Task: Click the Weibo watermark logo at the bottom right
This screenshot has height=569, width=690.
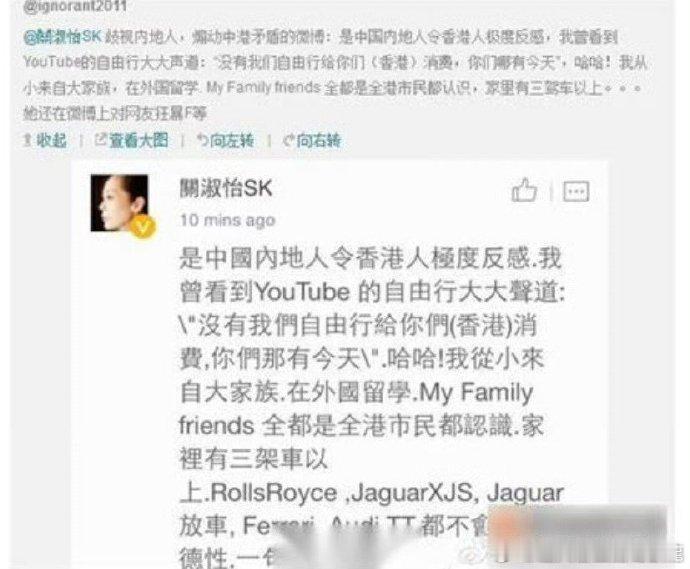Action: coord(473,555)
